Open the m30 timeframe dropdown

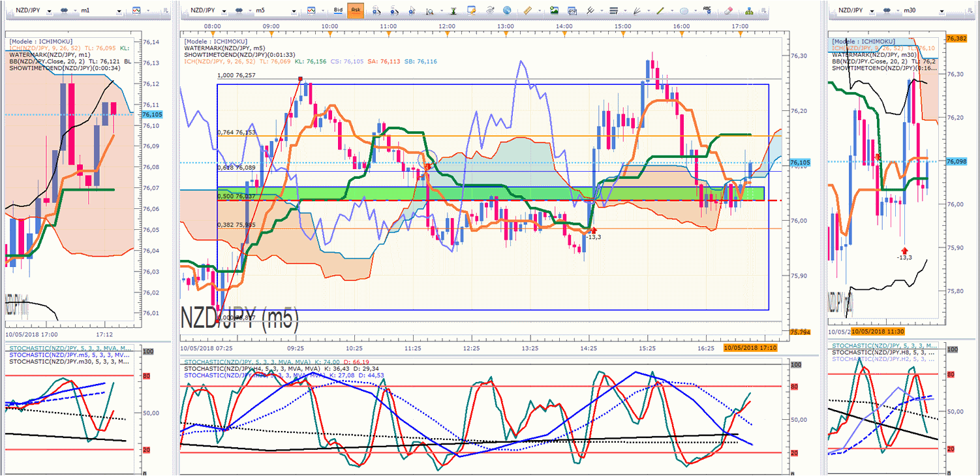point(941,11)
